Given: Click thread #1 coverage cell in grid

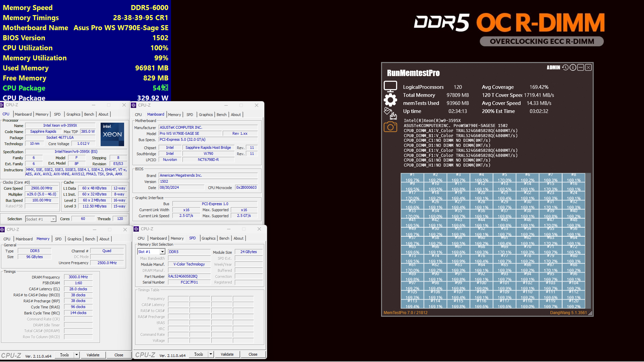Looking at the screenshot, I should point(412,178).
